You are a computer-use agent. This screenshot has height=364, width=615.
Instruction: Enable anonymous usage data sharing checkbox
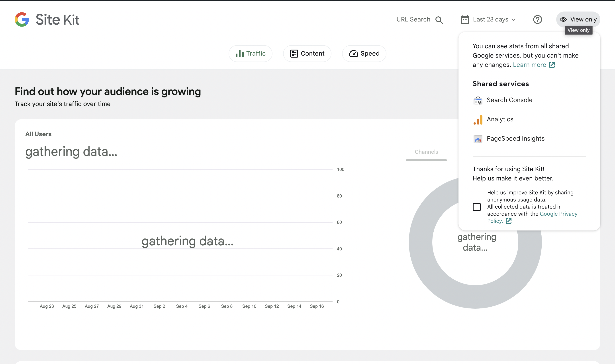pyautogui.click(x=476, y=207)
